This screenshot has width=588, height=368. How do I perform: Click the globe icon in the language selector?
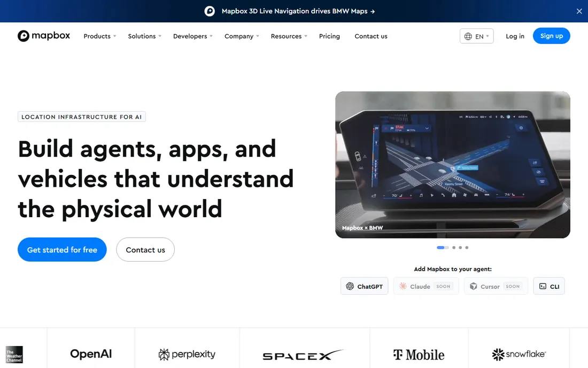468,36
